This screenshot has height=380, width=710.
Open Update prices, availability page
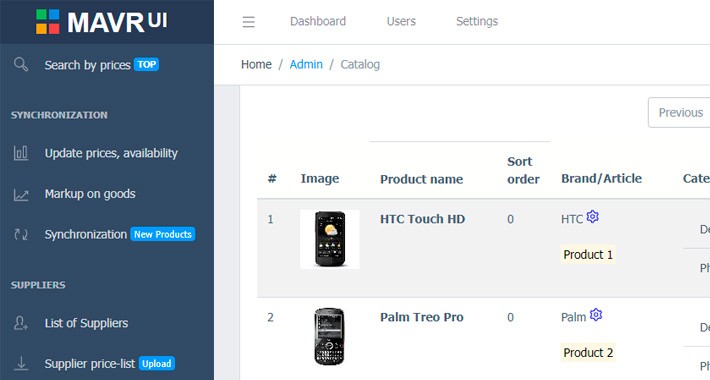(x=111, y=154)
